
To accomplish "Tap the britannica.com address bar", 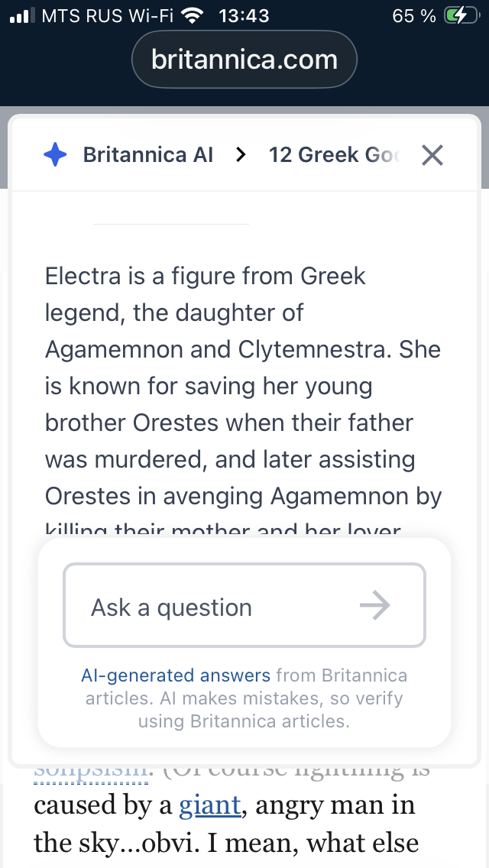I will click(x=244, y=60).
